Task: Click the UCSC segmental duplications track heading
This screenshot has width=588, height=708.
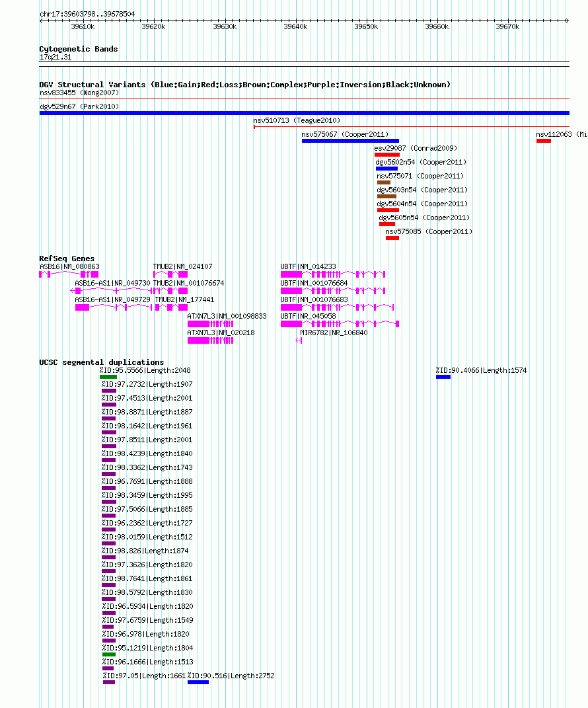Action: click(102, 362)
